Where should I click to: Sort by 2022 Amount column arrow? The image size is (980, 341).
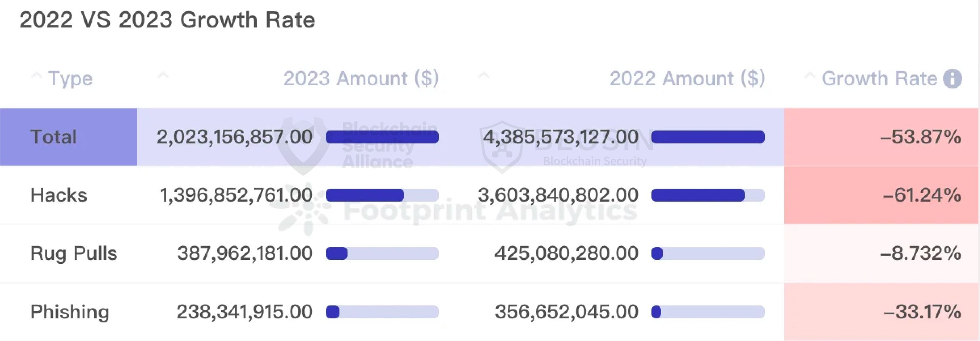484,76
